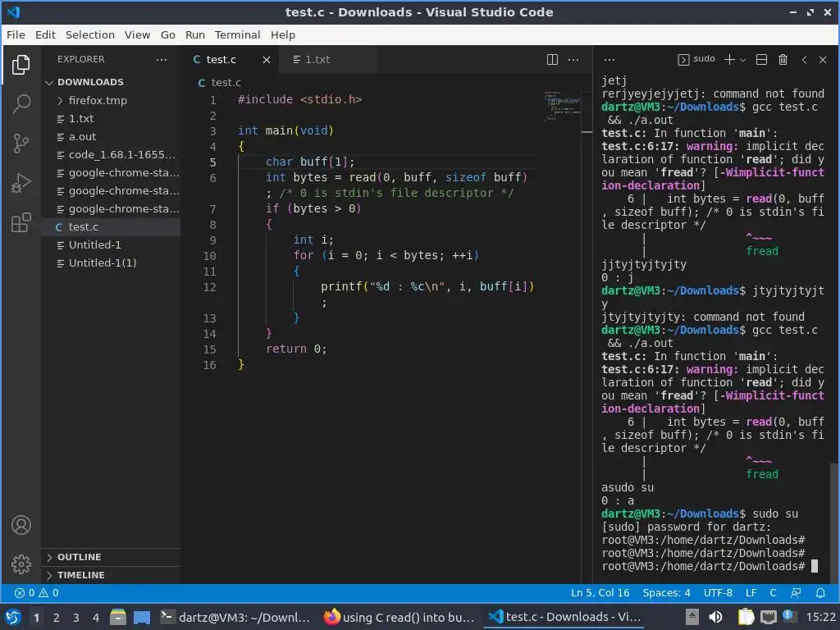The width and height of the screenshot is (840, 630).
Task: Open the Selection menu
Action: tap(90, 34)
